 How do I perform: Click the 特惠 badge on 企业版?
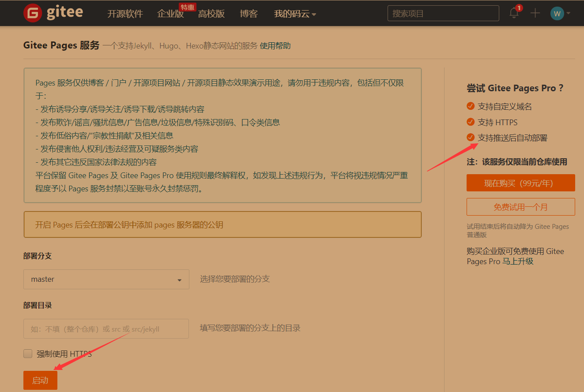187,7
